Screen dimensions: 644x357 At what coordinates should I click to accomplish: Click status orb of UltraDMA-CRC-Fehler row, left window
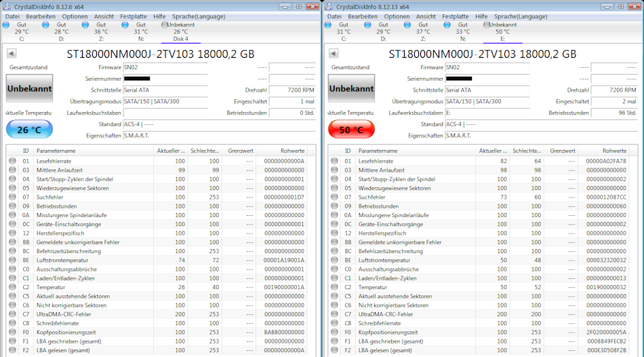click(x=12, y=314)
